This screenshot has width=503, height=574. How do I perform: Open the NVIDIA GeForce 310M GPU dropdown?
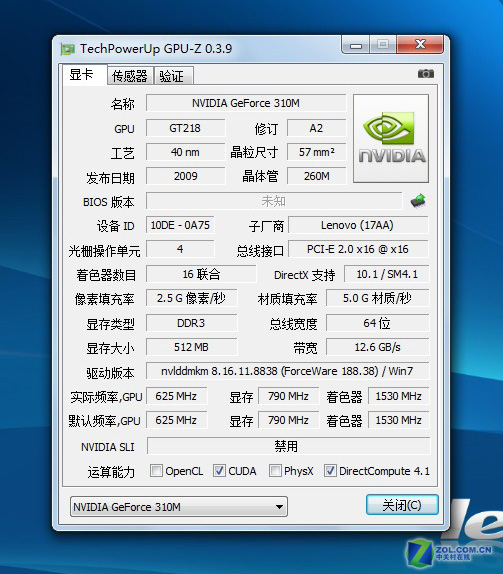coord(179,507)
